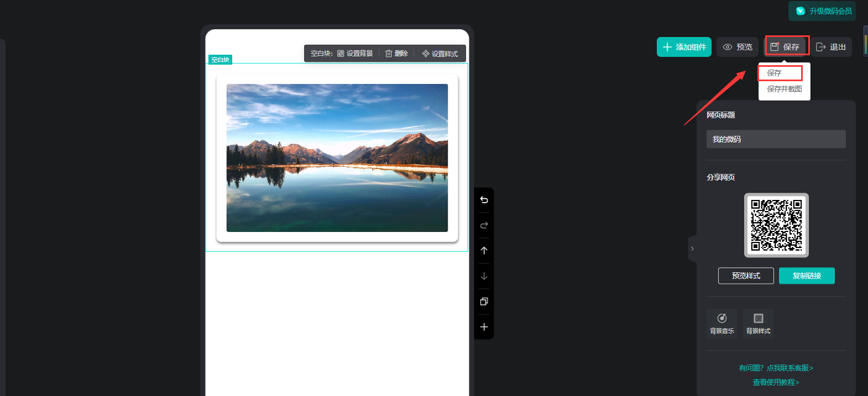Open 背景音乐 background music setting
The width and height of the screenshot is (868, 396).
(x=721, y=323)
